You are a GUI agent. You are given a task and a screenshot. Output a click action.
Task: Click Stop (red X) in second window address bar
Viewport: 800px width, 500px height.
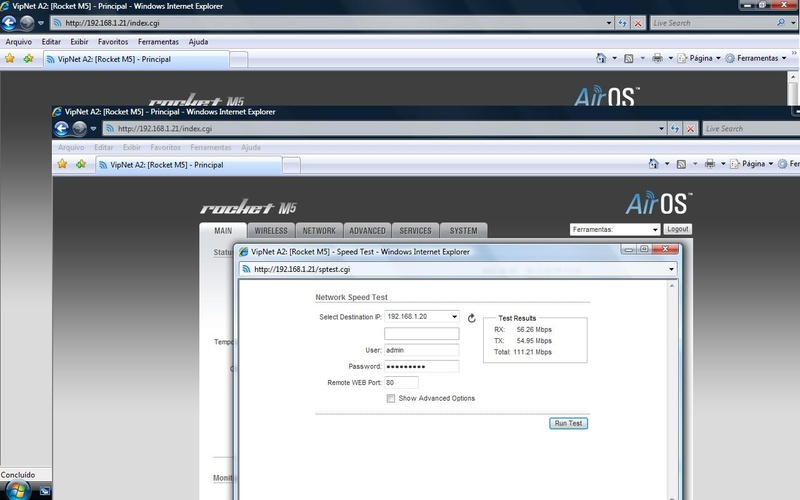coord(690,129)
